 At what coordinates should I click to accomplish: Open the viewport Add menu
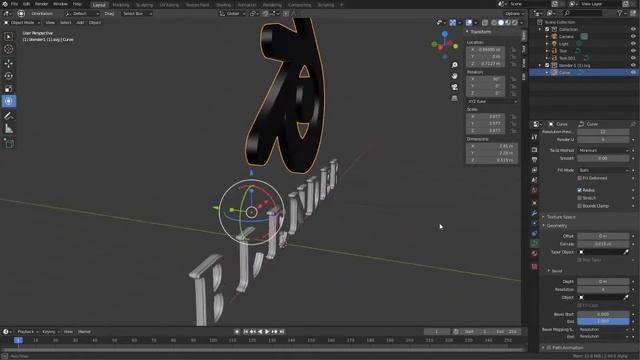tap(80, 23)
